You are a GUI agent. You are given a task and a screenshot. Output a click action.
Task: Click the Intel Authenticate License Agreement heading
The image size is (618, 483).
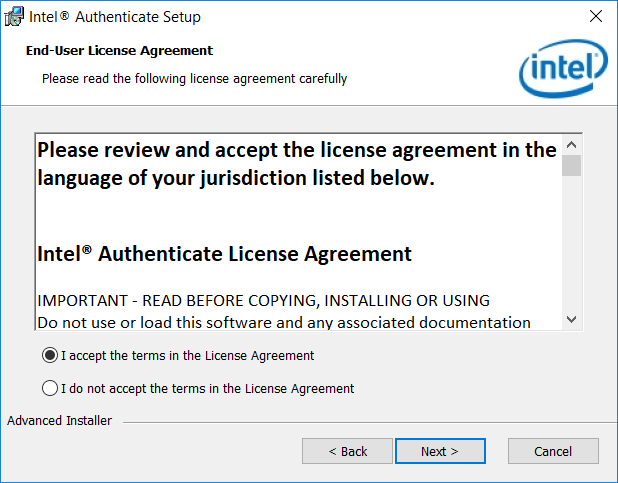click(x=224, y=254)
